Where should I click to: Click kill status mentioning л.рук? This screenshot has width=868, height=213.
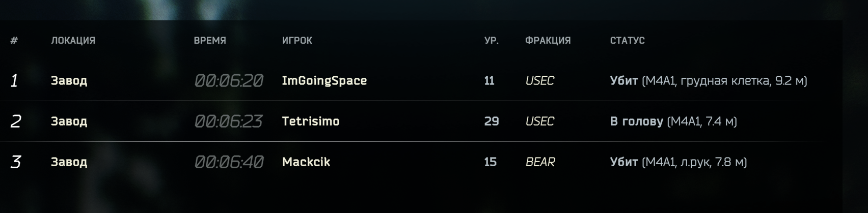click(679, 162)
